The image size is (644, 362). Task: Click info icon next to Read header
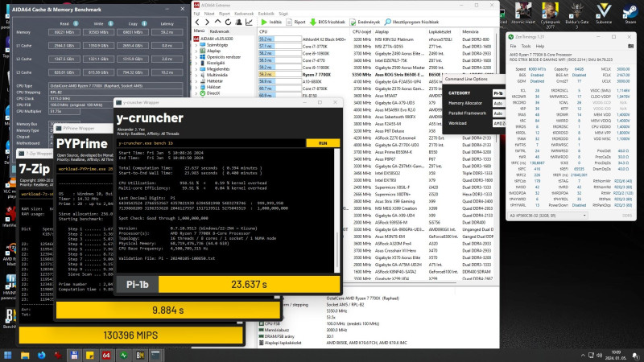76,24
